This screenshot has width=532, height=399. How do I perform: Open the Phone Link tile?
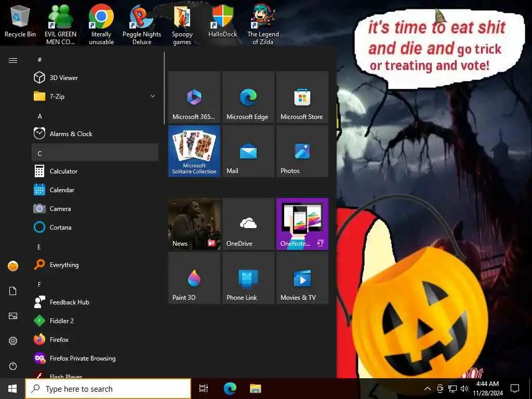click(x=248, y=278)
